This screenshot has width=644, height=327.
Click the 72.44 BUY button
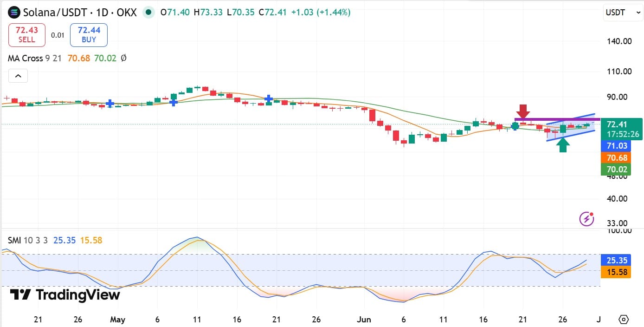coord(89,35)
